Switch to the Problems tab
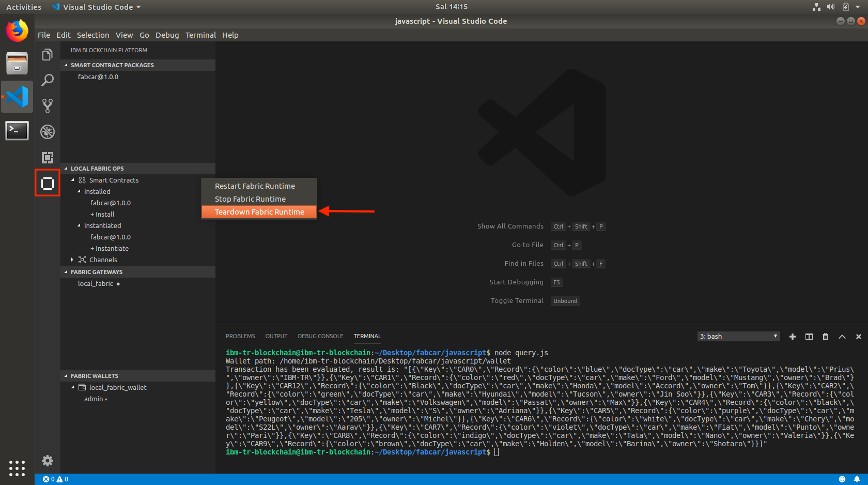868x485 pixels. click(x=240, y=336)
